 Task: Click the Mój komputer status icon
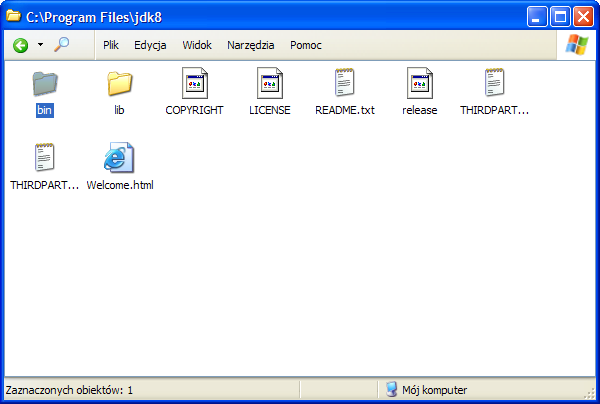point(391,389)
